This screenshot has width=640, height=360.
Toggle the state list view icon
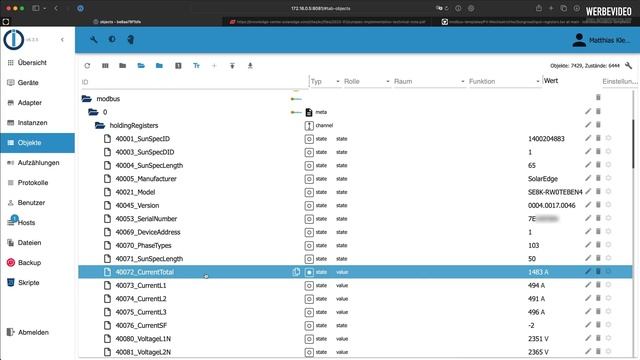pos(178,66)
